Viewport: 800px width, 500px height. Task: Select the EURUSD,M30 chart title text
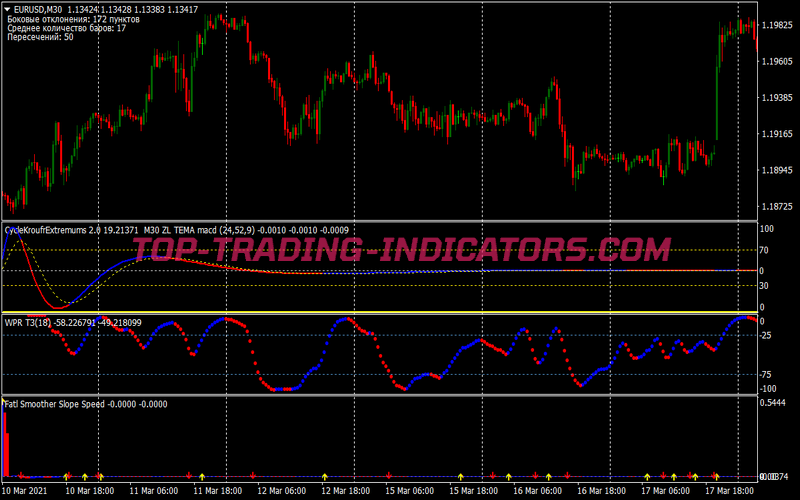click(38, 9)
